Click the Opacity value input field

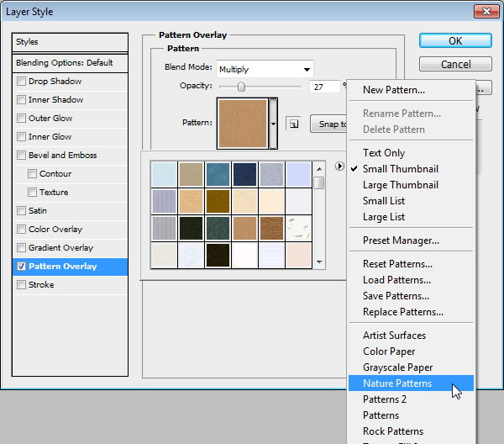pos(324,86)
